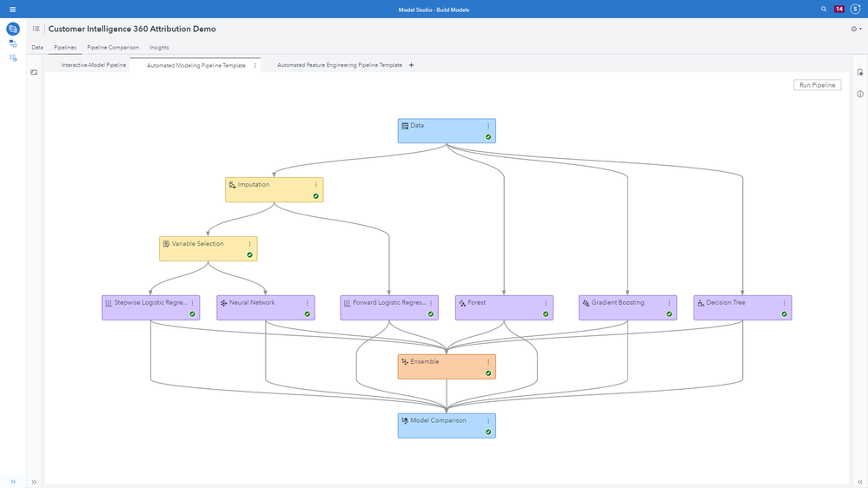Screen dimensions: 868x488
Task: Select the Gradient Boosting node
Action: coord(627,307)
